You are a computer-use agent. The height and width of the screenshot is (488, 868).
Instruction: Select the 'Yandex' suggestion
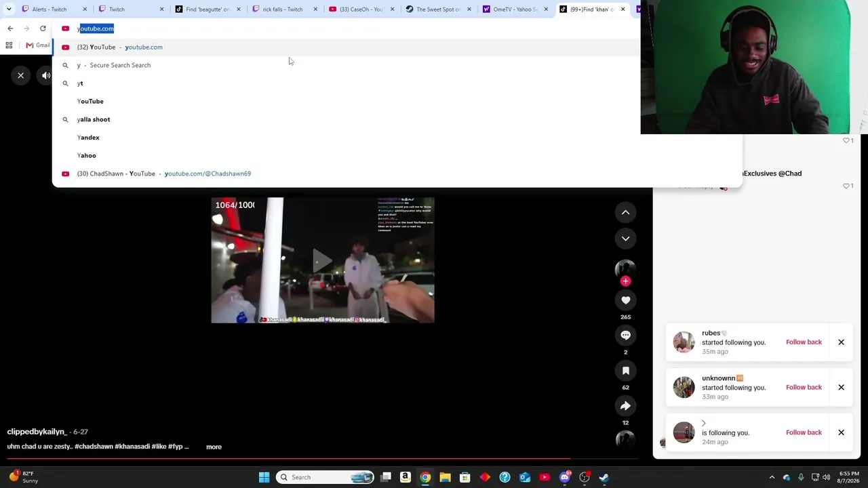click(x=397, y=138)
